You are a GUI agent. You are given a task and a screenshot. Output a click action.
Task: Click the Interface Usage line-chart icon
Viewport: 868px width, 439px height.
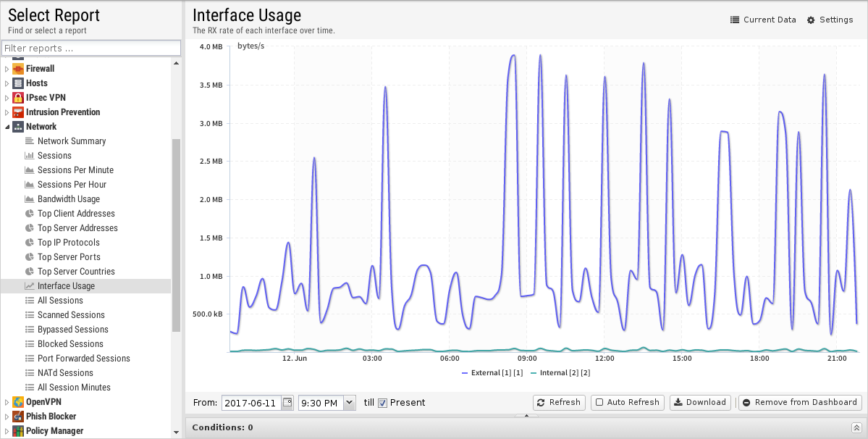click(30, 285)
